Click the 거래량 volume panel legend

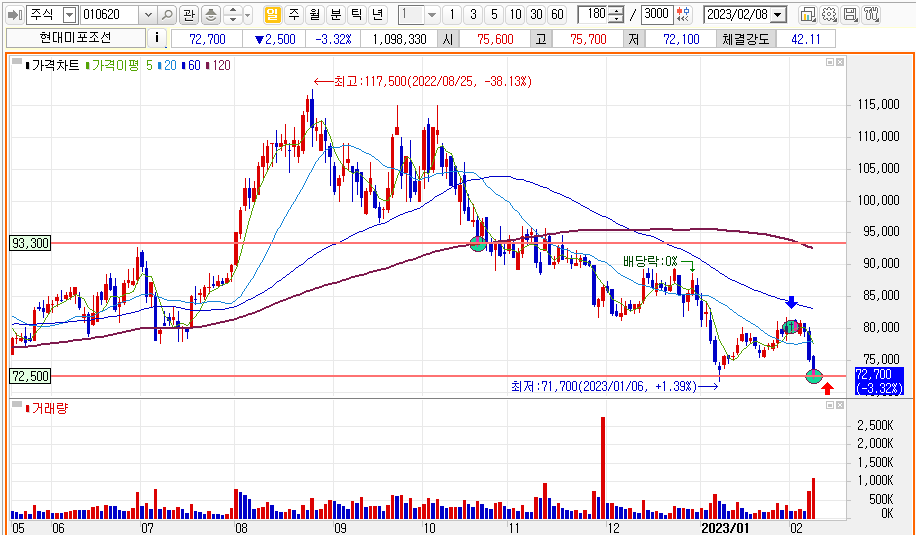[50, 408]
